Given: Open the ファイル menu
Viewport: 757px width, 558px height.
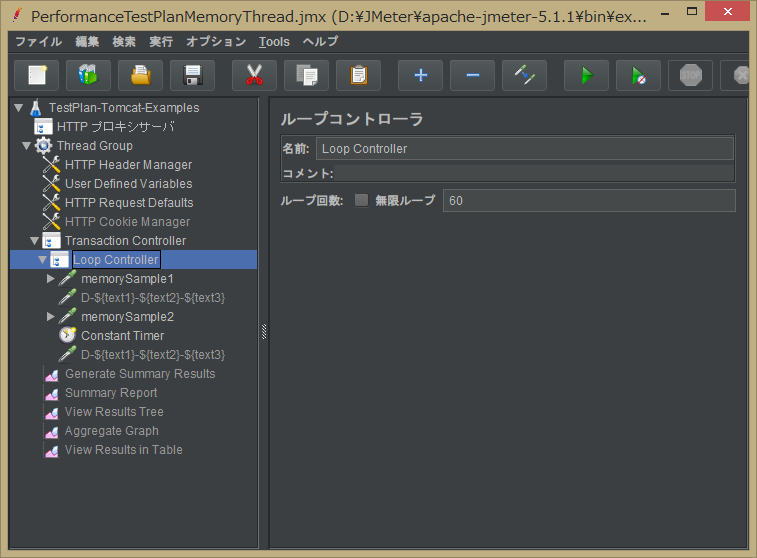Looking at the screenshot, I should pyautogui.click(x=39, y=42).
